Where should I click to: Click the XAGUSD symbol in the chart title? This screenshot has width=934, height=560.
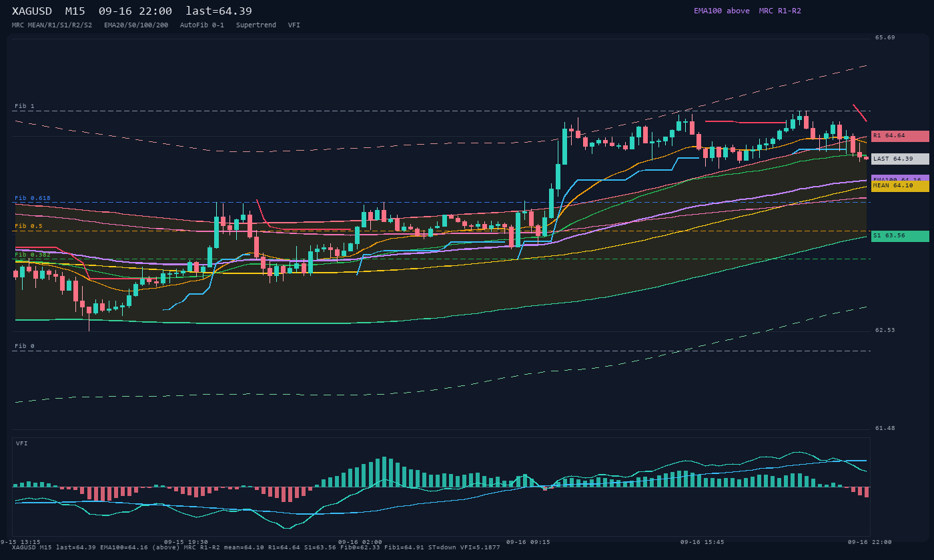32,11
